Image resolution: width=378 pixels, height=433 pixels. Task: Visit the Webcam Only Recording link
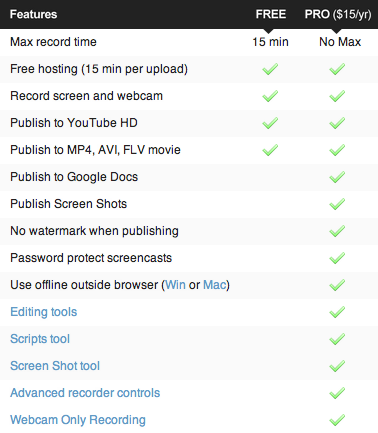click(x=78, y=420)
